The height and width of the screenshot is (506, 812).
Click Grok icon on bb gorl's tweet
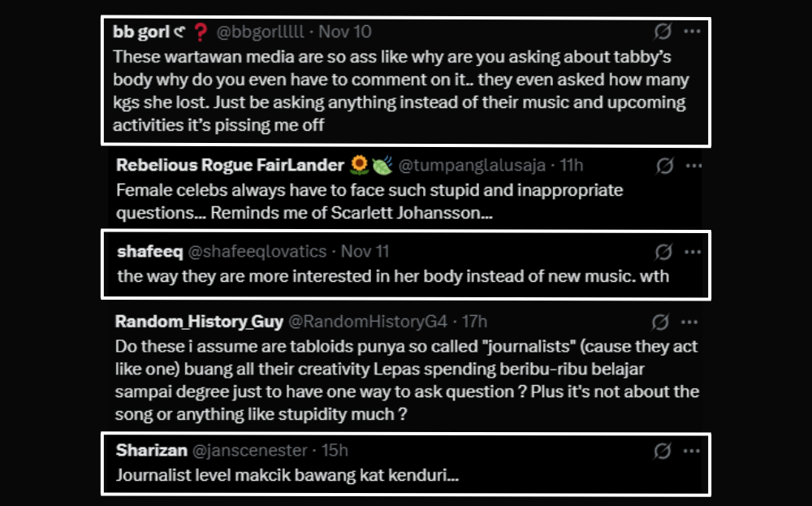pos(663,32)
